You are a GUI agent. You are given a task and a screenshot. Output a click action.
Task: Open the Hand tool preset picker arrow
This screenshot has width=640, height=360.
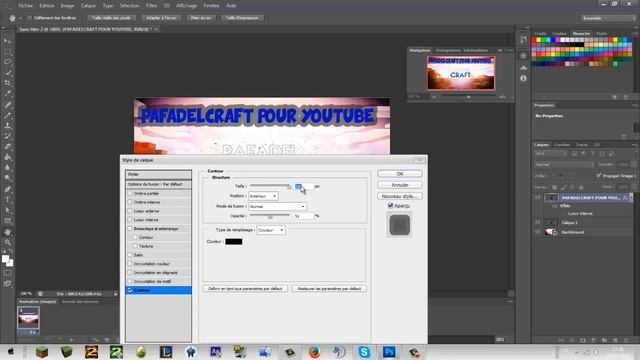(x=20, y=18)
